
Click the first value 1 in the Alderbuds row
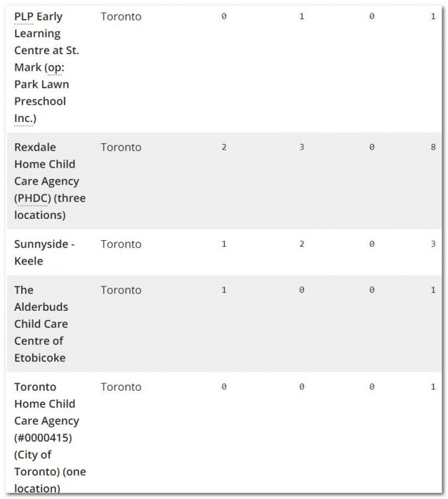click(x=224, y=290)
